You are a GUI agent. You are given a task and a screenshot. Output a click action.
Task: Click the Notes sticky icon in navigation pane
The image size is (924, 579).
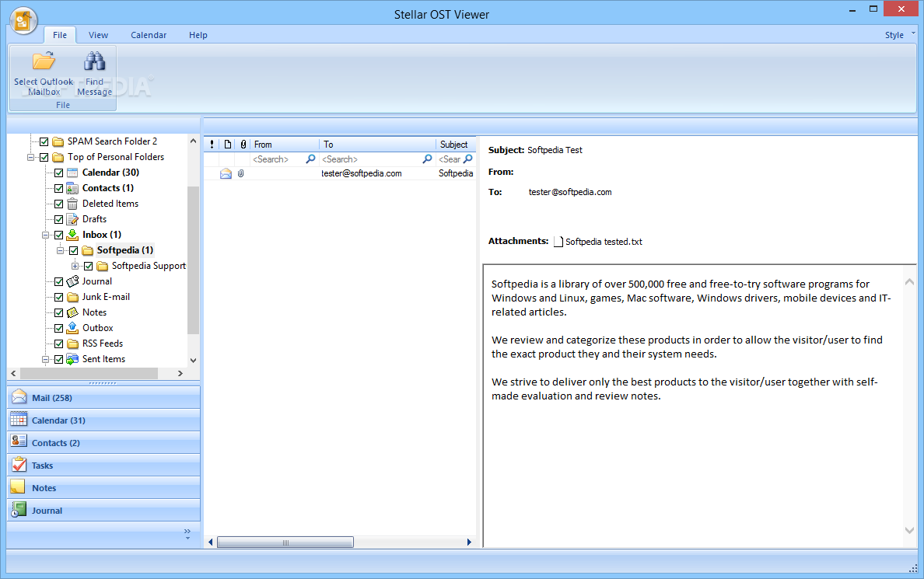18,487
